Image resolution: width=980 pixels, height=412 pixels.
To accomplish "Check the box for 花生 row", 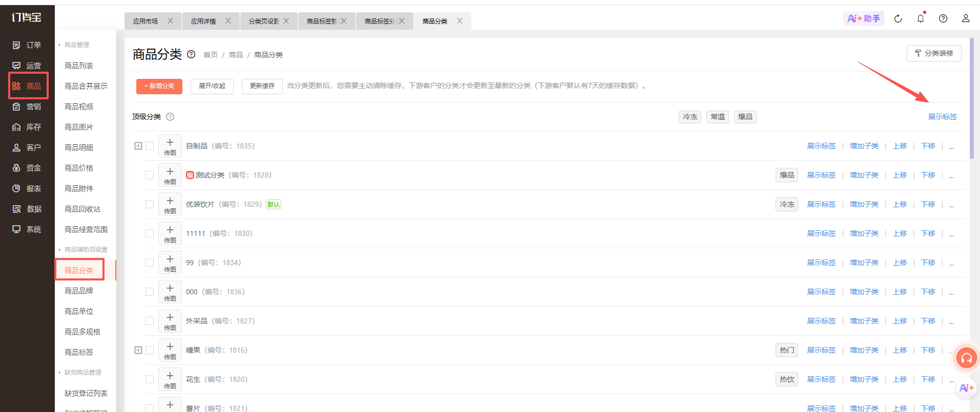I will pos(150,379).
